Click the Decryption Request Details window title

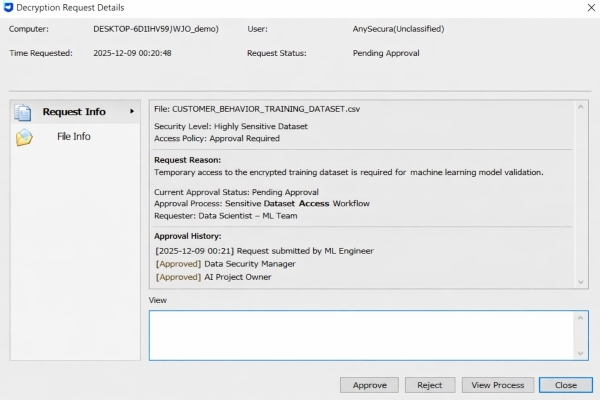(x=70, y=8)
